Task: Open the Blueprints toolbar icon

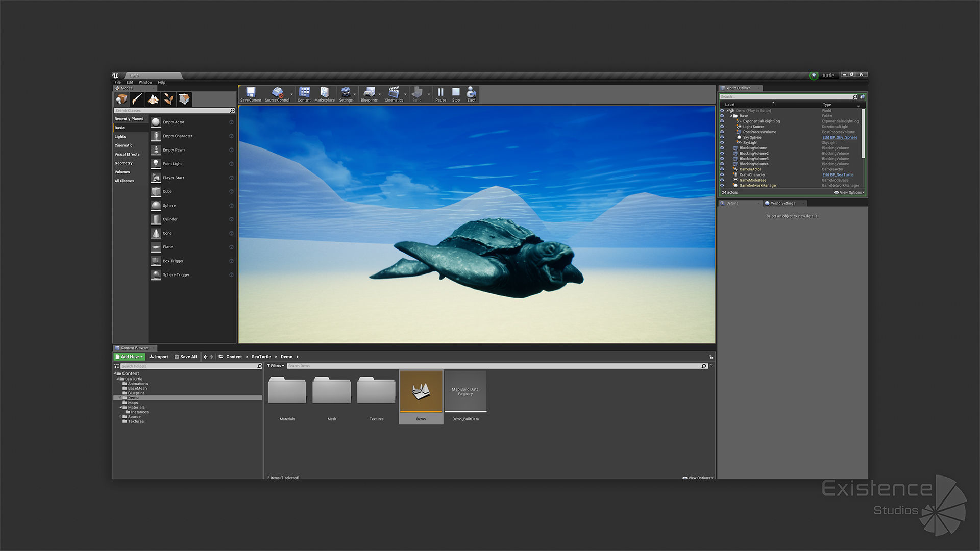Action: click(x=369, y=93)
